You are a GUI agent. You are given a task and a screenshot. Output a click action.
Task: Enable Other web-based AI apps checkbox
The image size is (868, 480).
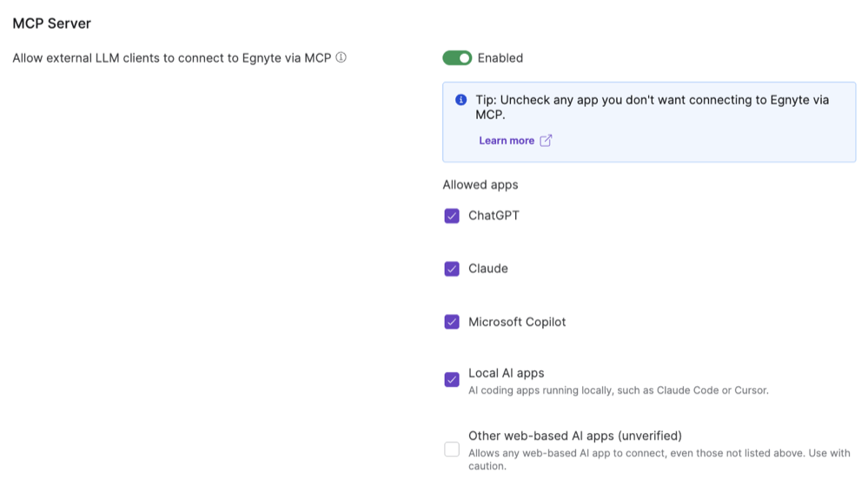pyautogui.click(x=452, y=450)
